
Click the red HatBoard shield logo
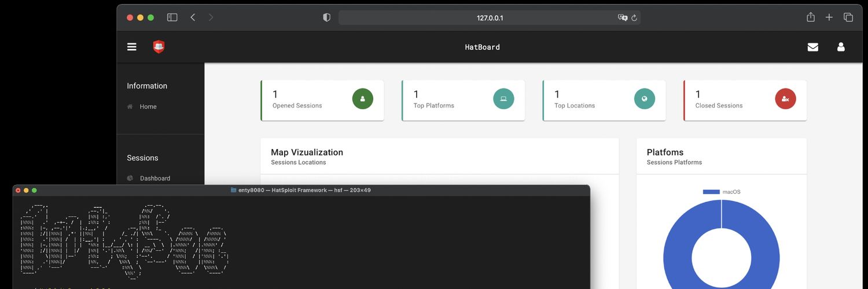click(x=159, y=47)
